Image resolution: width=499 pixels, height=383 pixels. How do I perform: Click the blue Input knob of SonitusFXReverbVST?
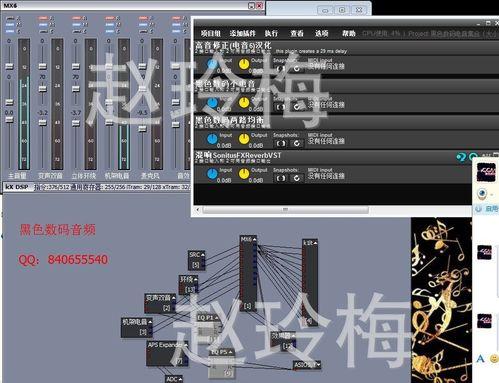click(212, 174)
